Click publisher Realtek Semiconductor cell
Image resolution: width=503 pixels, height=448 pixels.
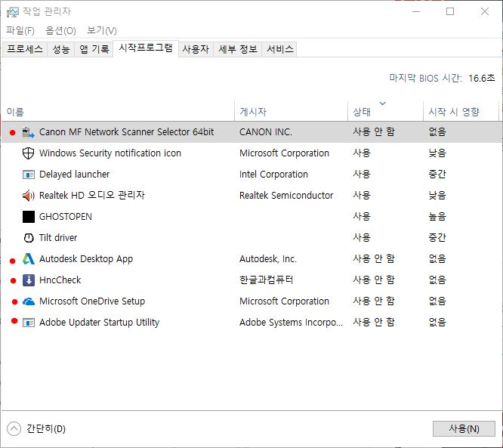(286, 196)
